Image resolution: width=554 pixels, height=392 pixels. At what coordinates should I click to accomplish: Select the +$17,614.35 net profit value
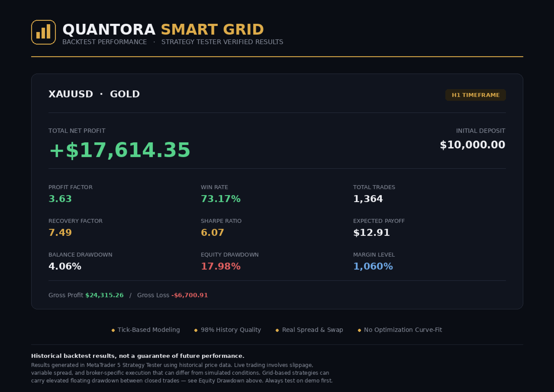[x=119, y=150]
